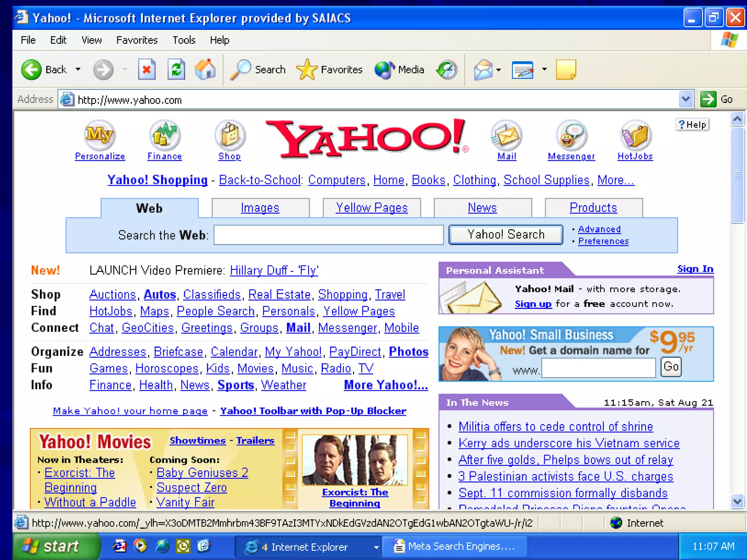Open the Address bar URL dropdown
Viewport: 747px width, 560px height.
coord(686,99)
